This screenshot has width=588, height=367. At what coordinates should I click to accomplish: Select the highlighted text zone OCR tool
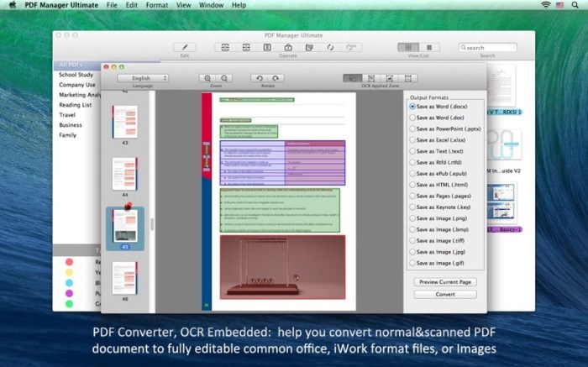pos(353,78)
